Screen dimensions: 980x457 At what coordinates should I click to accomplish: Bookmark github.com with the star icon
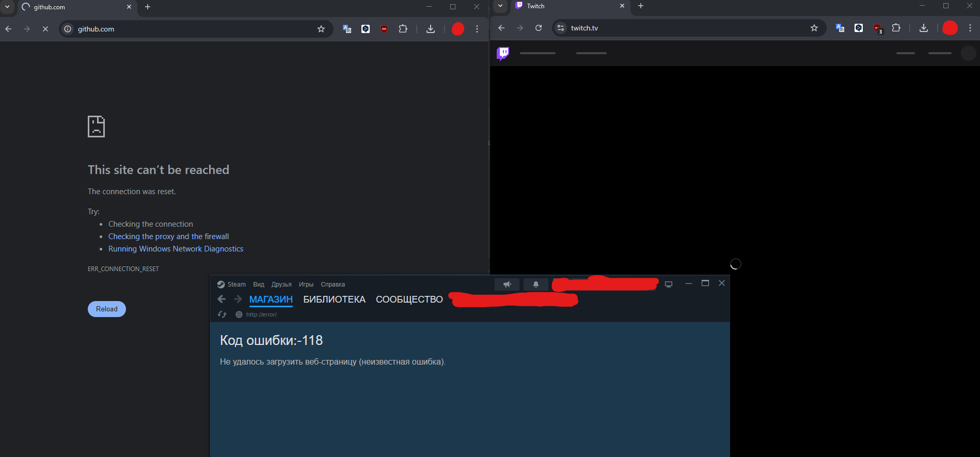pyautogui.click(x=321, y=29)
